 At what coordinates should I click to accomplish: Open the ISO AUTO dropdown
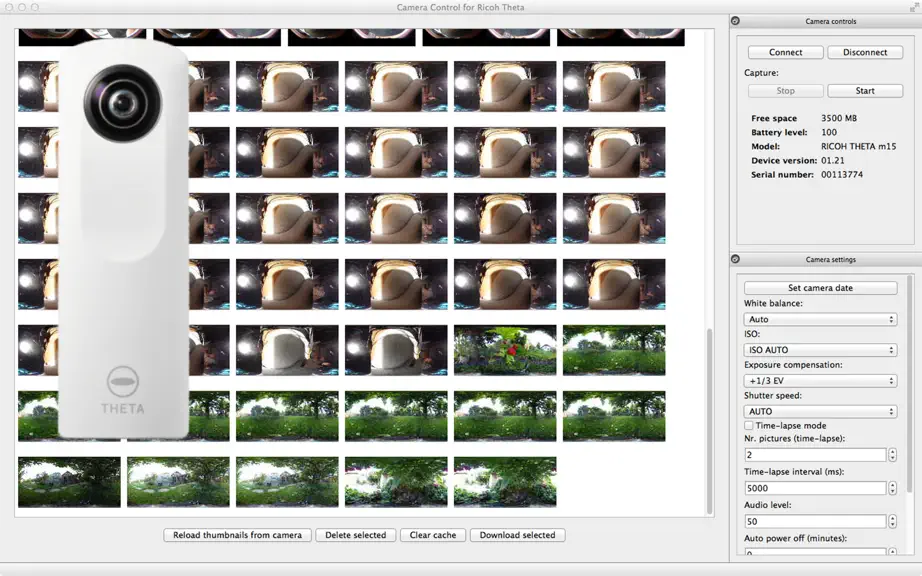pyautogui.click(x=820, y=350)
